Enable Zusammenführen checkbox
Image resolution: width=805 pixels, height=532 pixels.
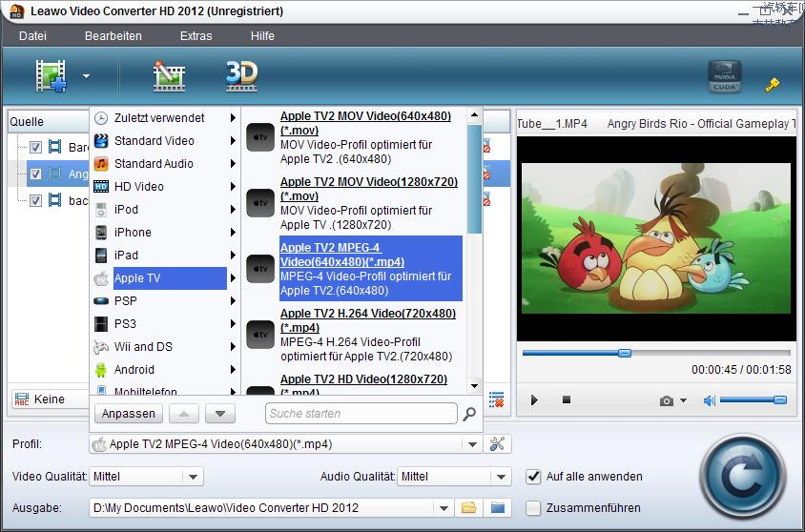click(x=533, y=508)
